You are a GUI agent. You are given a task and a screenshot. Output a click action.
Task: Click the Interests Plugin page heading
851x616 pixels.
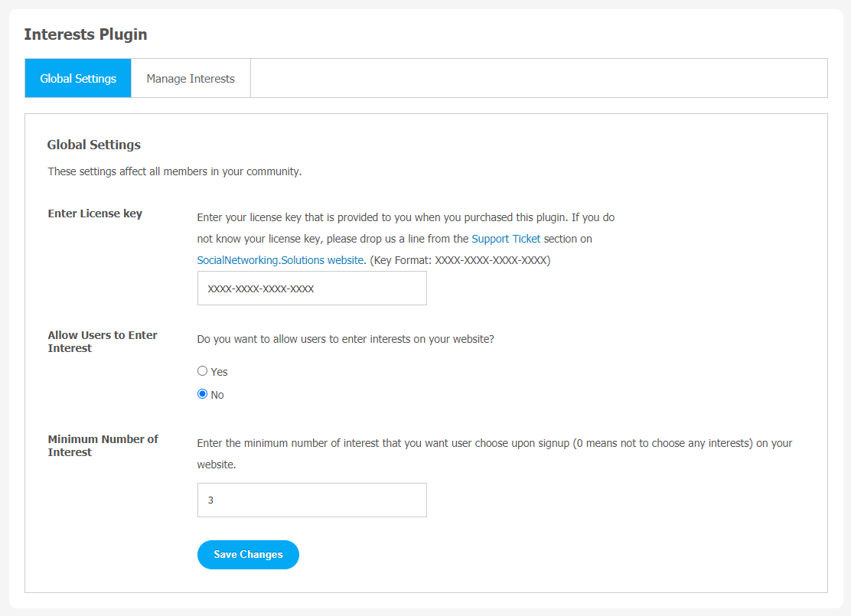click(85, 34)
